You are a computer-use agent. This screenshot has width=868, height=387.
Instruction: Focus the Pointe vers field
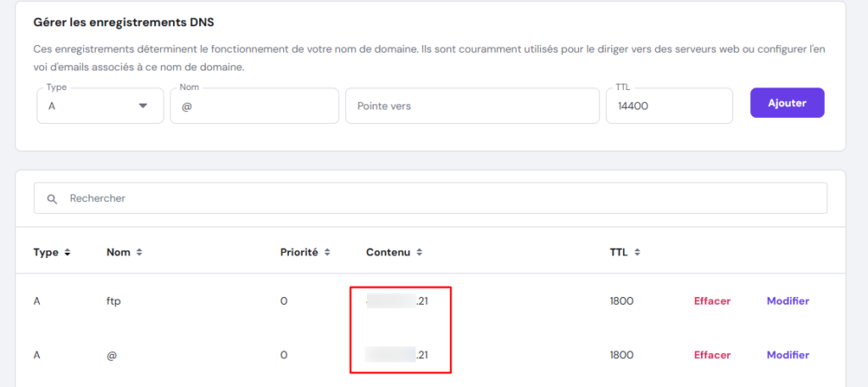click(x=471, y=106)
